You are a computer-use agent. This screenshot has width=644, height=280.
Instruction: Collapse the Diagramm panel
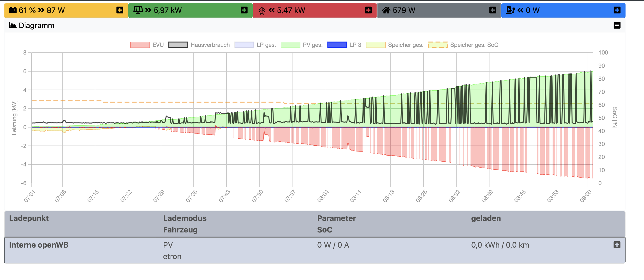617,25
